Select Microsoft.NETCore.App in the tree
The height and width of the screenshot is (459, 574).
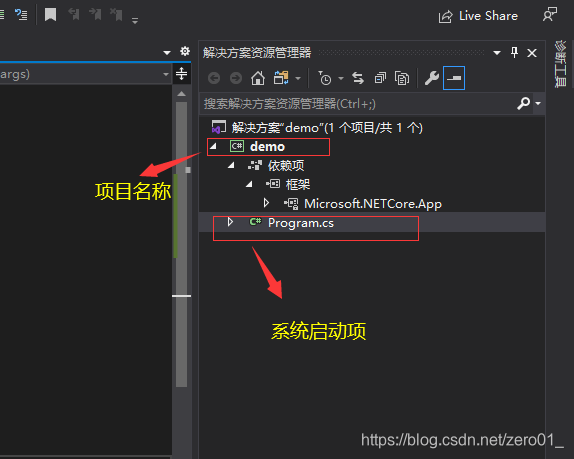(x=373, y=204)
